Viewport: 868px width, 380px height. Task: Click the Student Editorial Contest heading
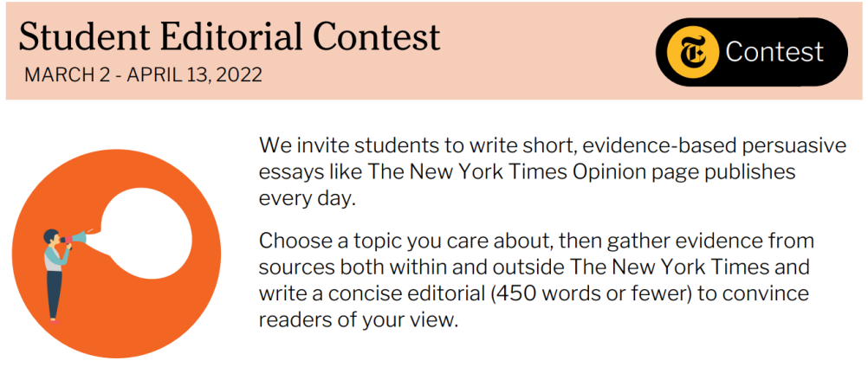pyautogui.click(x=230, y=36)
